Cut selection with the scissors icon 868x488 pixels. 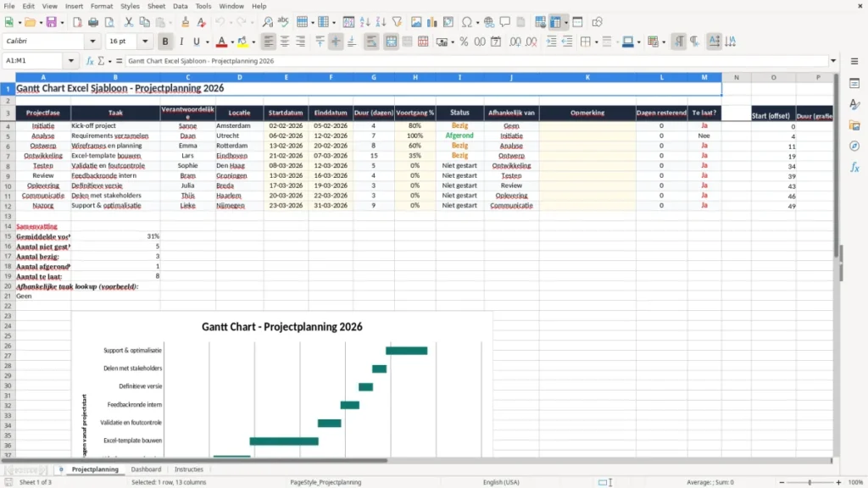coord(129,22)
